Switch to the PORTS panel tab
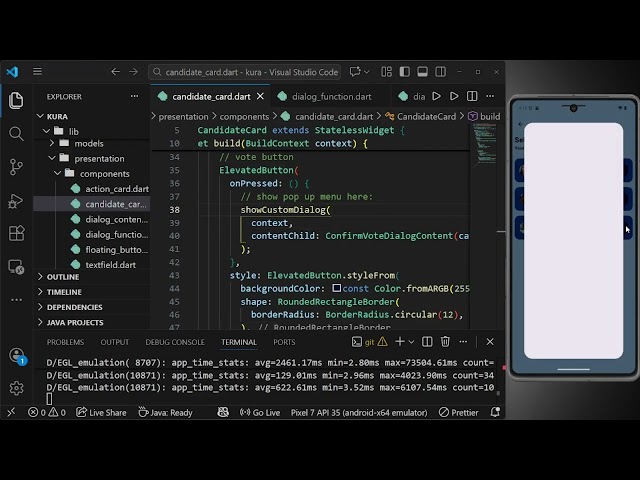 coord(284,342)
